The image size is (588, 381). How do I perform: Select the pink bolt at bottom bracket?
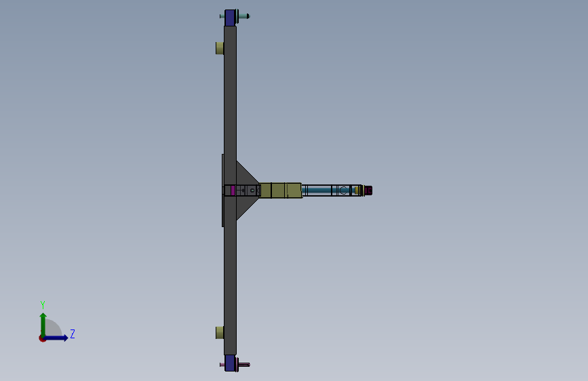244,365
